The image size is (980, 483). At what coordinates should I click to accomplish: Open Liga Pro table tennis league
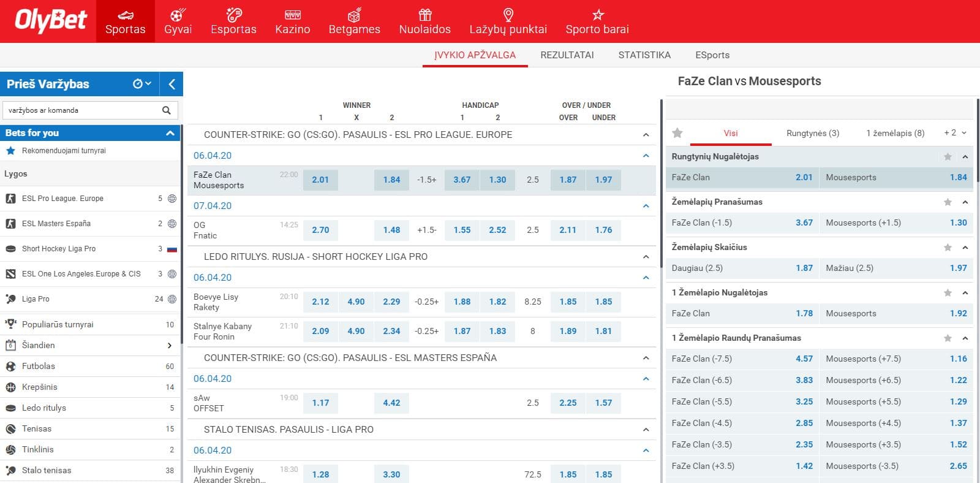click(91, 299)
